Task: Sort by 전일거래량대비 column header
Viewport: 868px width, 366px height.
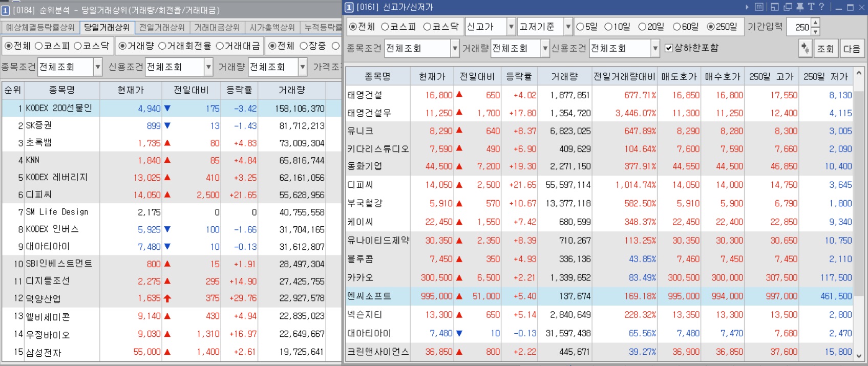Action: click(624, 77)
